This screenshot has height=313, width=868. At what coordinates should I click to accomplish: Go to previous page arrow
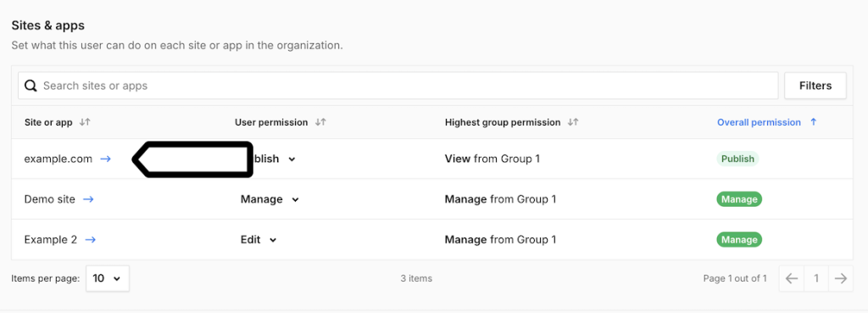pos(792,279)
